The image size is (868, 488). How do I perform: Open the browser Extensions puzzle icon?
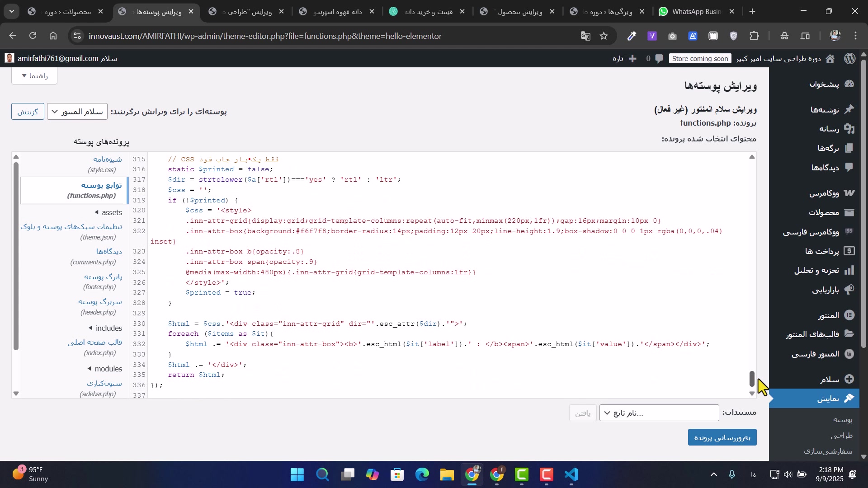[x=754, y=36]
